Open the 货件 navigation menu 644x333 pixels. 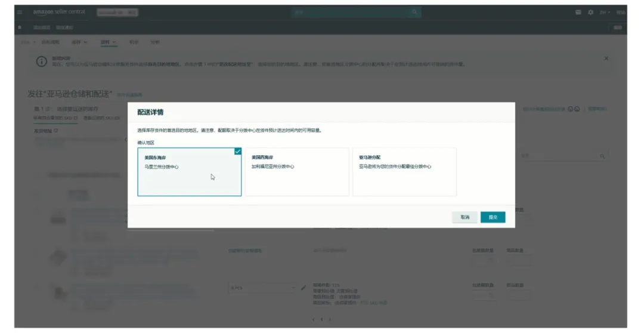pyautogui.click(x=108, y=42)
